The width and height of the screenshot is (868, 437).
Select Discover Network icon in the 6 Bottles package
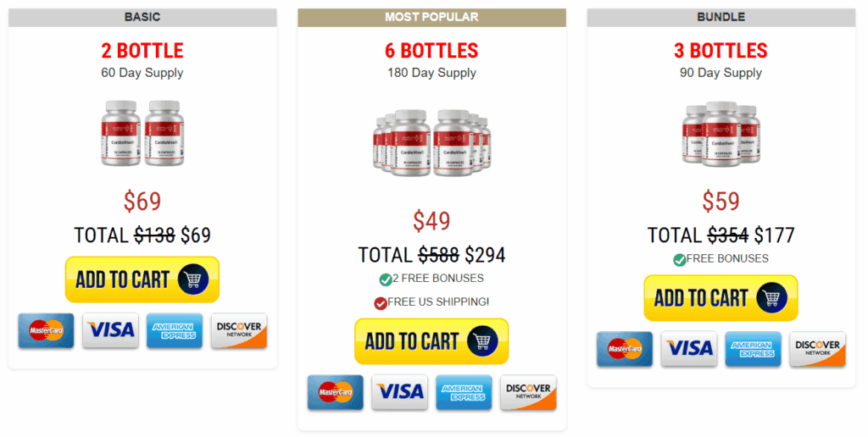coord(529,392)
